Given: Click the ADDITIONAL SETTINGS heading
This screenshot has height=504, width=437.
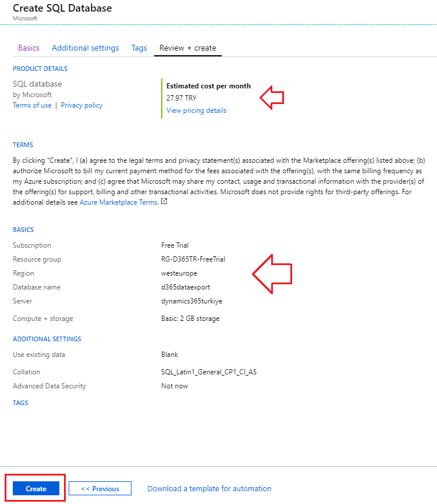Looking at the screenshot, I should [47, 339].
